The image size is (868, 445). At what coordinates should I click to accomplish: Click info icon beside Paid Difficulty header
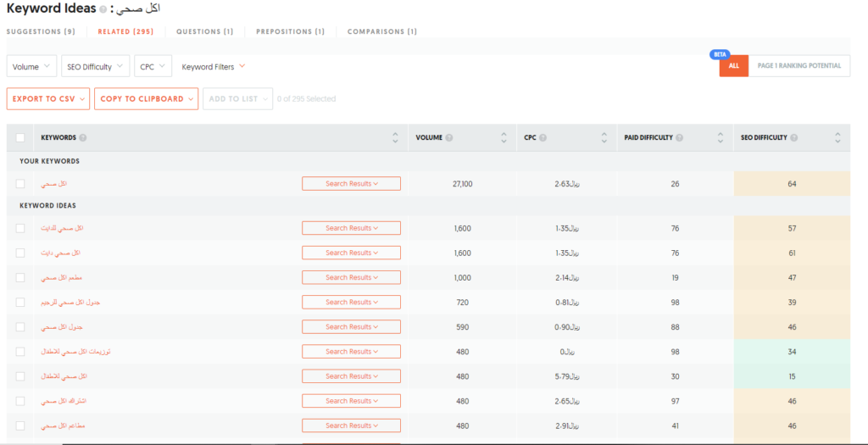pyautogui.click(x=680, y=137)
